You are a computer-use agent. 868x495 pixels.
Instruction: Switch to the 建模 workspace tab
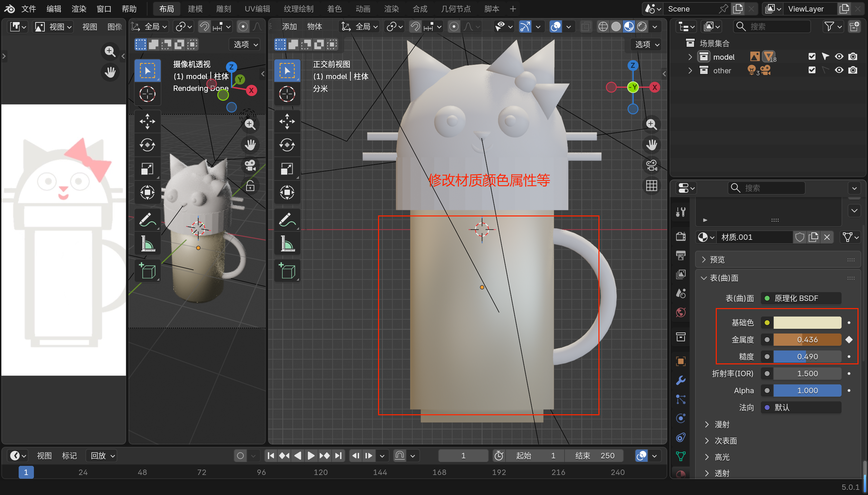195,9
